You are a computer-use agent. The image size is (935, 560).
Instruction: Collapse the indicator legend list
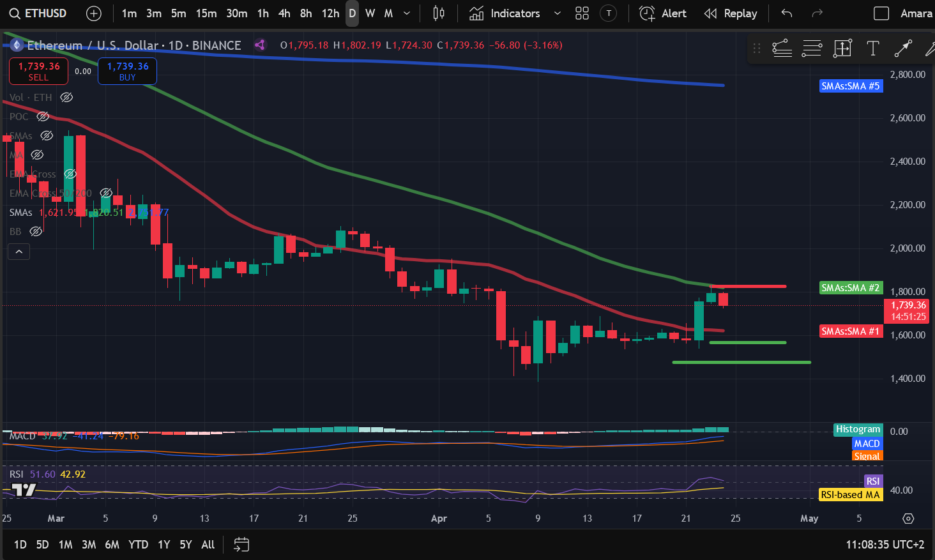(19, 252)
